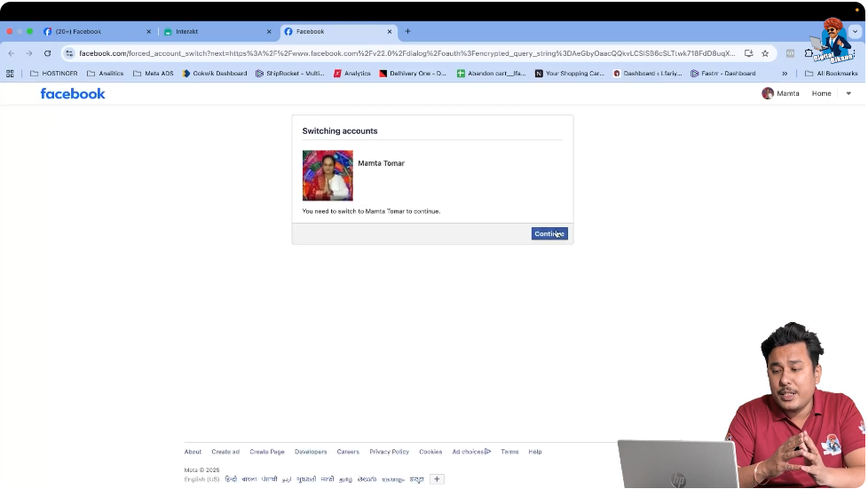
Task: Reload the current page
Action: (x=48, y=53)
